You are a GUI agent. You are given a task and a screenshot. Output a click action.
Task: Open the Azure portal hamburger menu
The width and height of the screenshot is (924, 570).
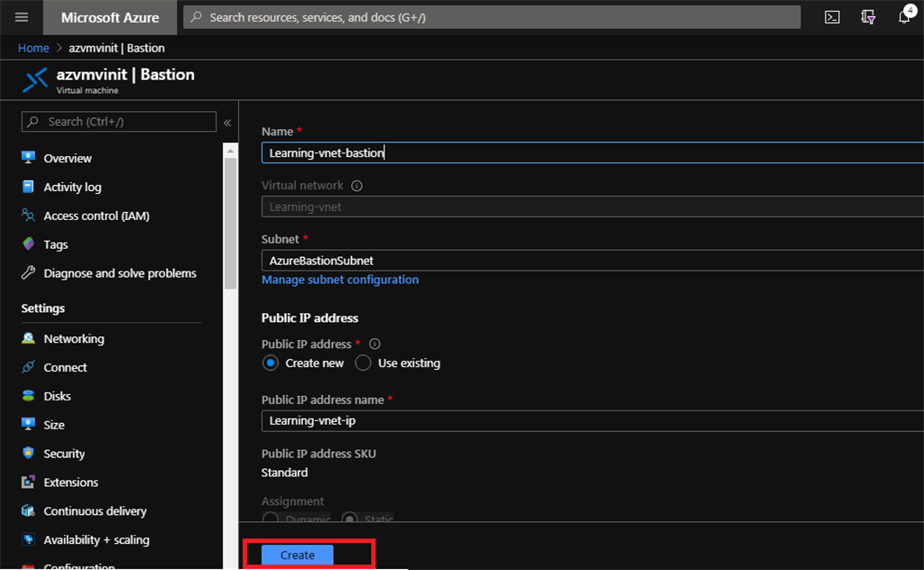21,16
